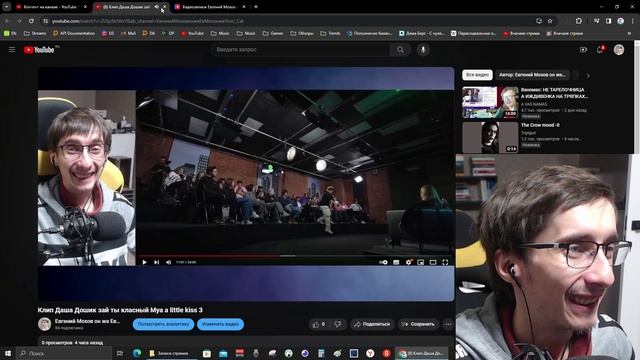640x360 pixels.
Task: Select the Автор: Евгений Мохов filter chip
Action: point(532,75)
